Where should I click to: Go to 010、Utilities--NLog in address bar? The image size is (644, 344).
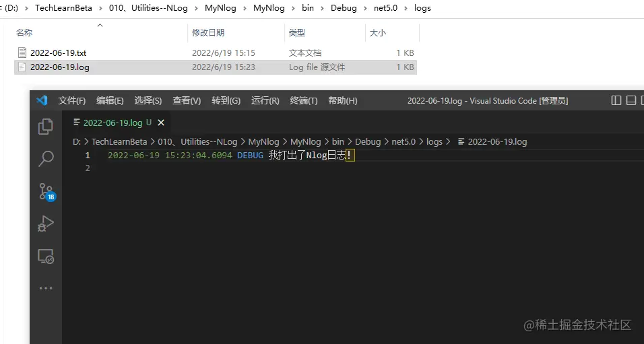tap(148, 8)
